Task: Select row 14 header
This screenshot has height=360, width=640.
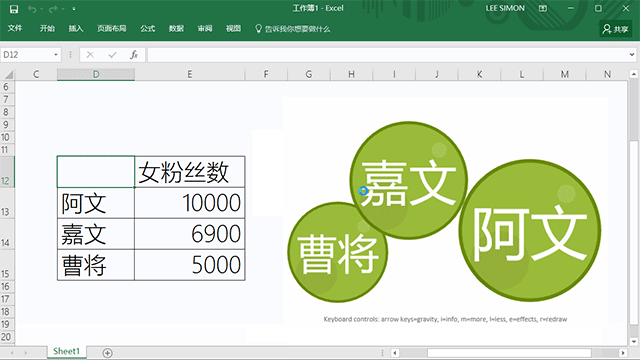Action: tap(7, 234)
